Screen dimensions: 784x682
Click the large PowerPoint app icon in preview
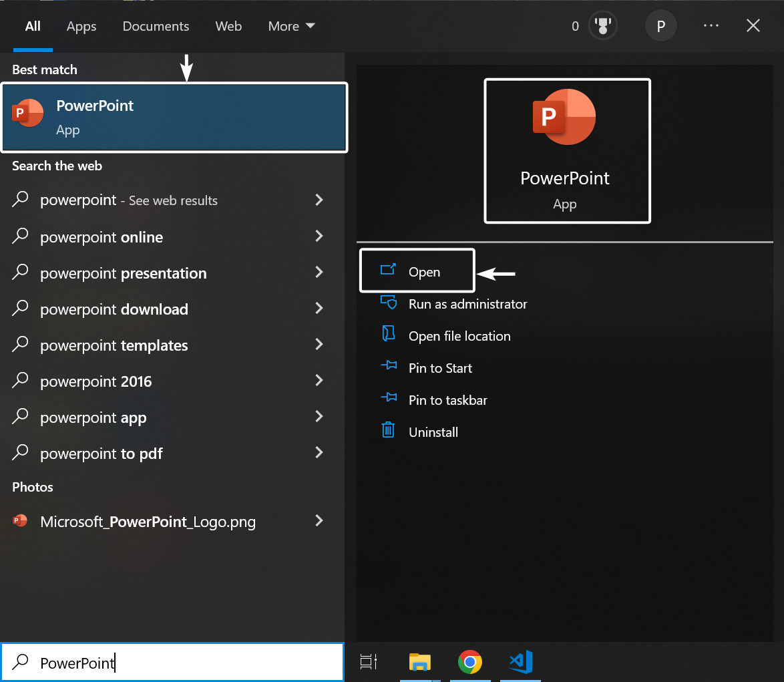[564, 118]
